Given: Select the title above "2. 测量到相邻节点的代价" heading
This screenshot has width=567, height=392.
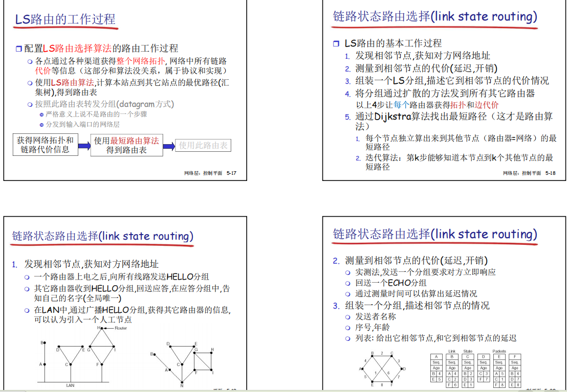Looking at the screenshot, I should click(434, 234).
